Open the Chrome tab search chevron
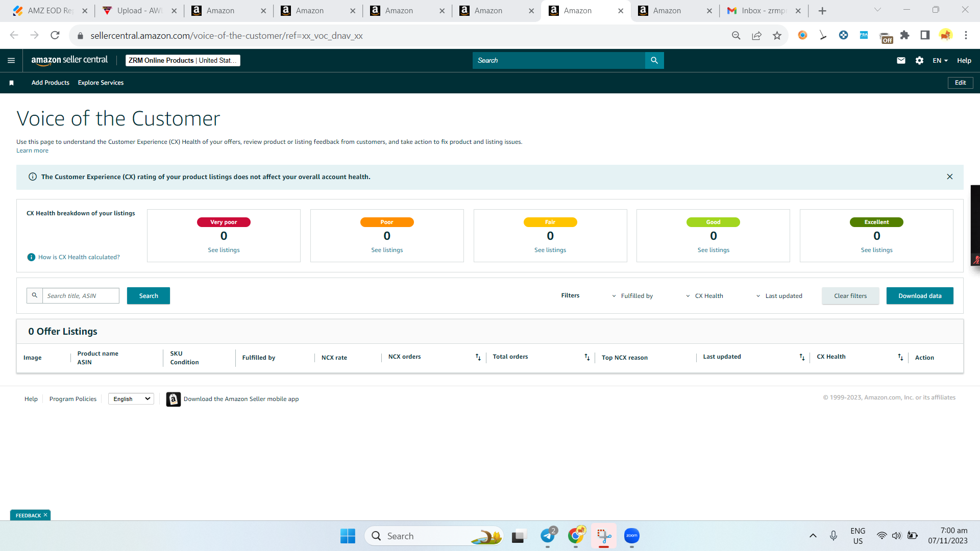The height and width of the screenshot is (551, 980). (x=877, y=10)
